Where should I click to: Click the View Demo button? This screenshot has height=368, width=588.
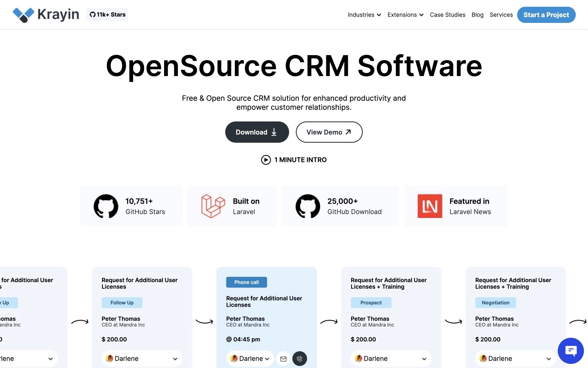pos(329,132)
